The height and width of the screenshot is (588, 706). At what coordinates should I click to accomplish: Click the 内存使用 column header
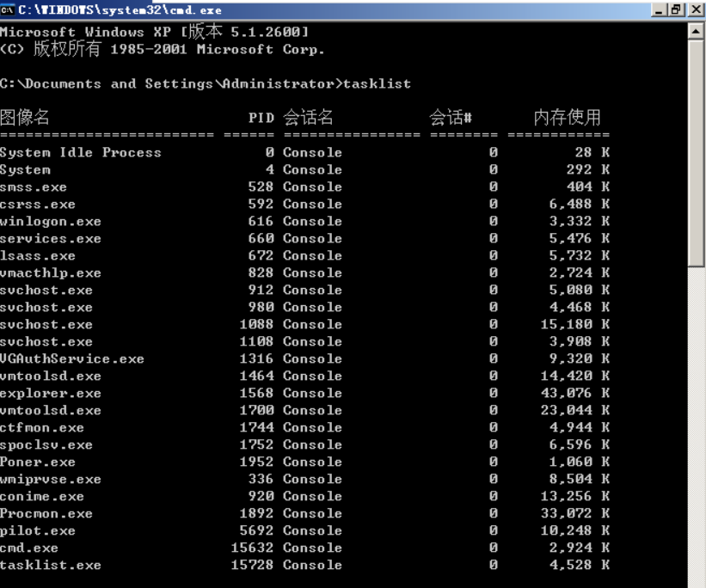[568, 117]
